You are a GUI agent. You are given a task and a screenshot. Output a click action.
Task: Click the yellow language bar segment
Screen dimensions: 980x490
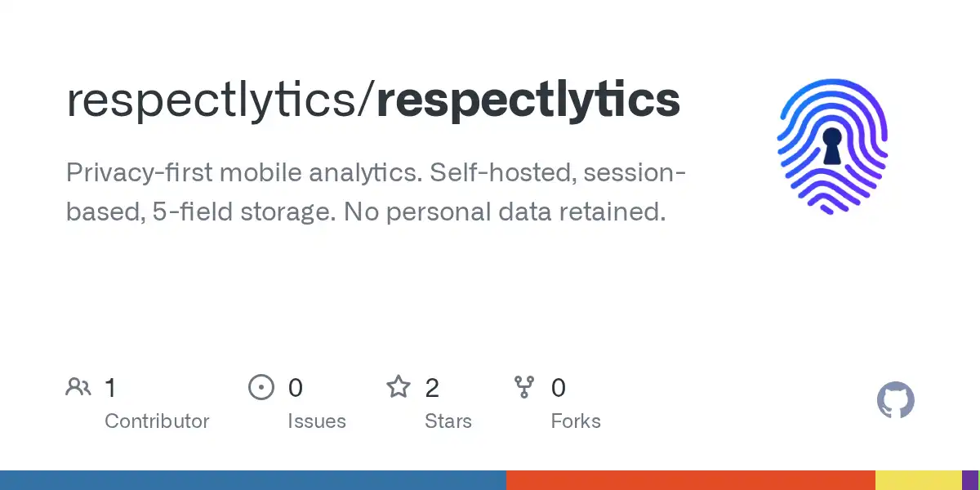point(918,480)
